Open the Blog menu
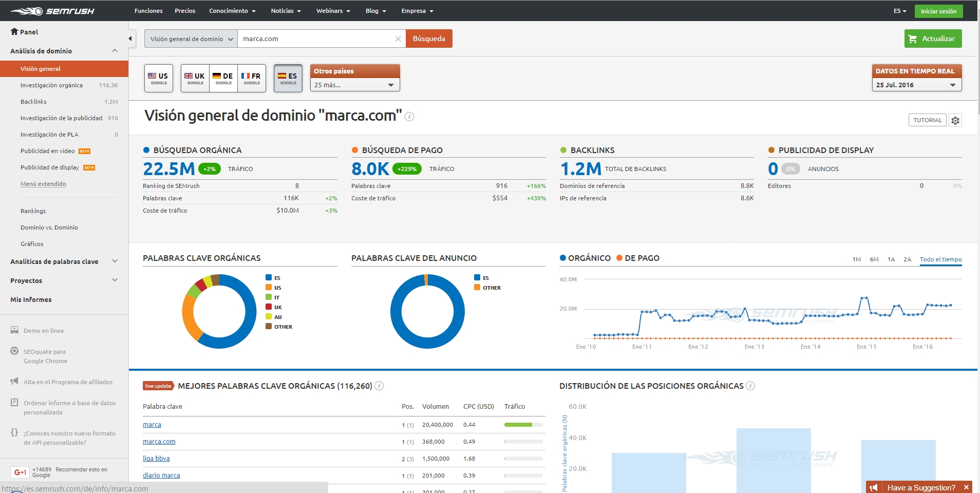Screen dimensions: 980x493 coord(375,11)
